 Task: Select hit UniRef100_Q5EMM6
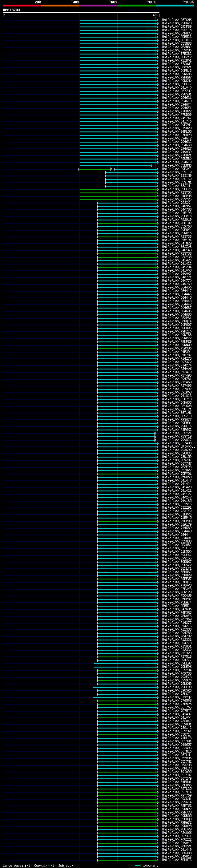pos(177,166)
